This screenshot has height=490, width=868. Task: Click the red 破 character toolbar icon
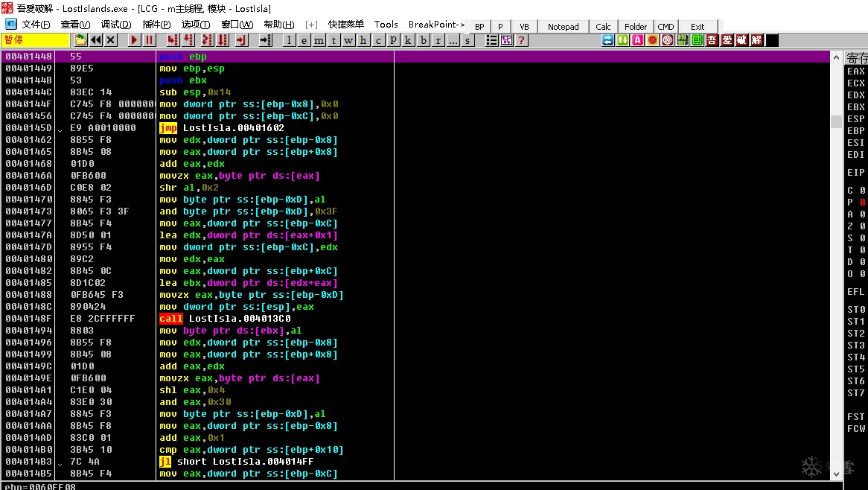pyautogui.click(x=742, y=40)
